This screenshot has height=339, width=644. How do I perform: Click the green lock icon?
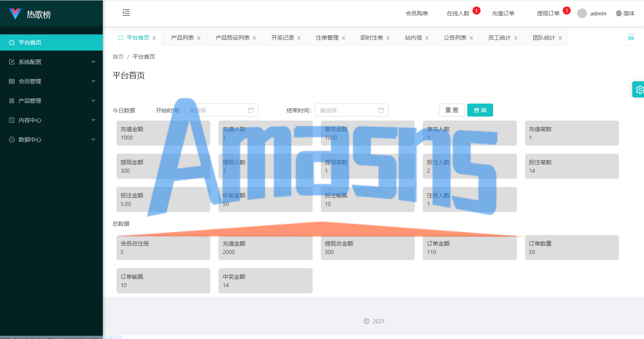(x=631, y=37)
